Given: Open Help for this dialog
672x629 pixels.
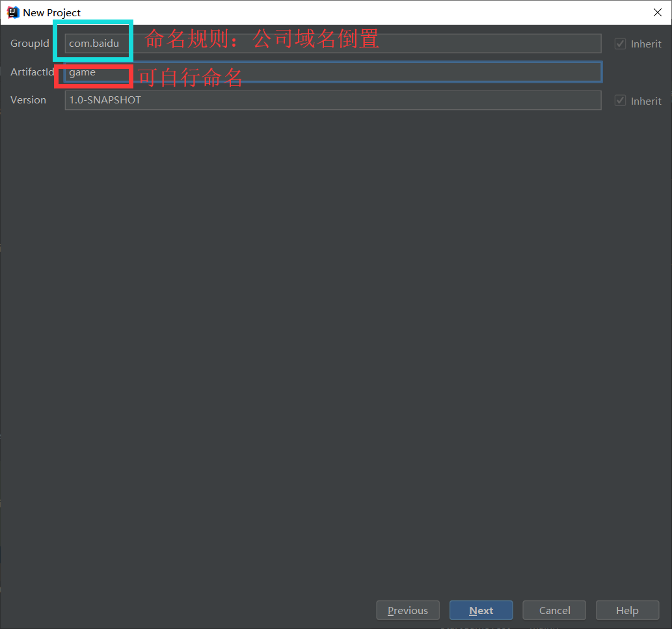Looking at the screenshot, I should tap(627, 610).
